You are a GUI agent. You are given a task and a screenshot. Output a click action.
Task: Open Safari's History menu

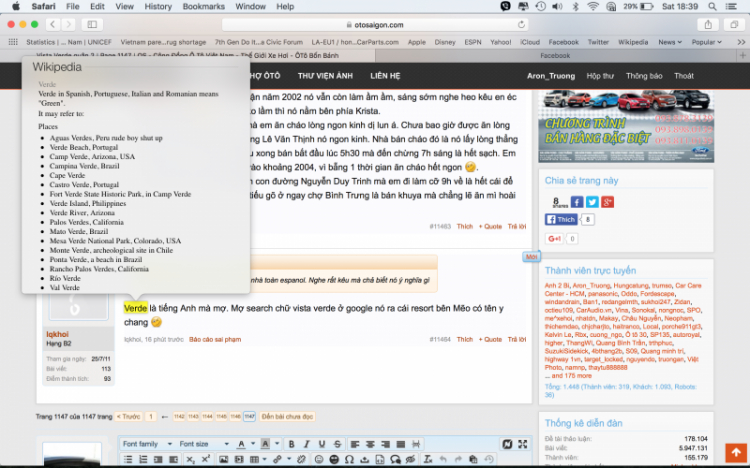point(158,7)
